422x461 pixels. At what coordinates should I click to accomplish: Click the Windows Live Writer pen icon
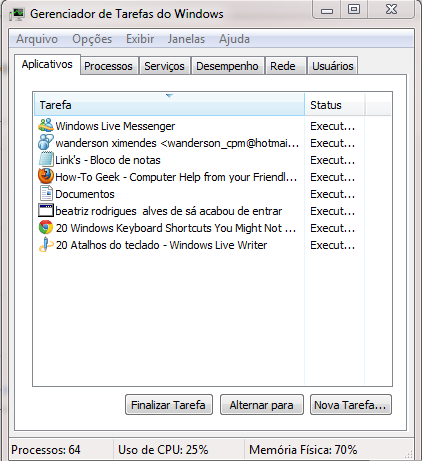[46, 244]
